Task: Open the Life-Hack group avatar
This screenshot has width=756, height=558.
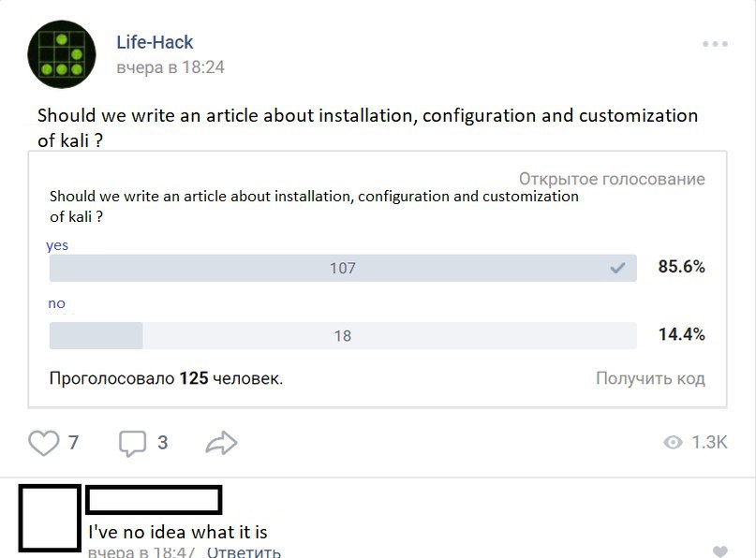Action: click(63, 54)
